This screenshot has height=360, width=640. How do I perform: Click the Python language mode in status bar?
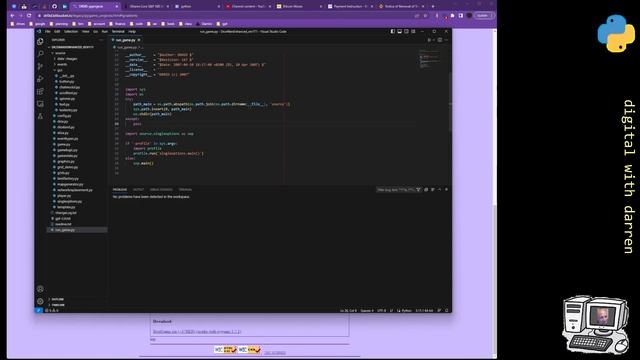tap(406, 311)
